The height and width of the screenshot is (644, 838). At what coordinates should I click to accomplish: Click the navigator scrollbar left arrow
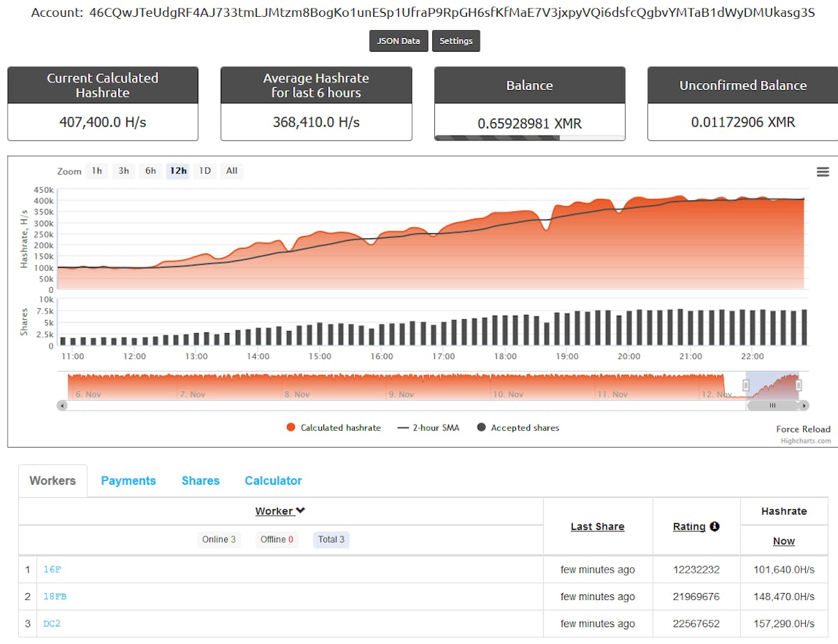pos(62,405)
